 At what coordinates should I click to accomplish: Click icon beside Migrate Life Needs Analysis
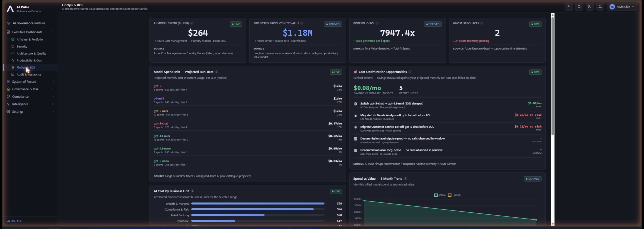click(355, 115)
